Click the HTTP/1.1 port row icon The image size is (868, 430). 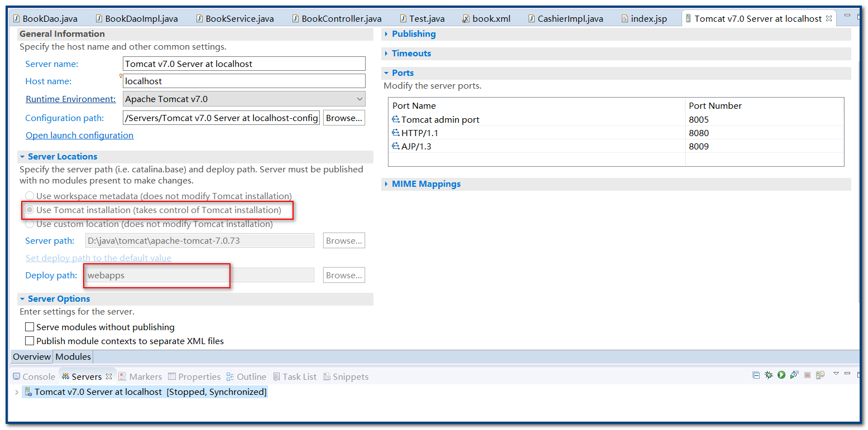(x=396, y=133)
